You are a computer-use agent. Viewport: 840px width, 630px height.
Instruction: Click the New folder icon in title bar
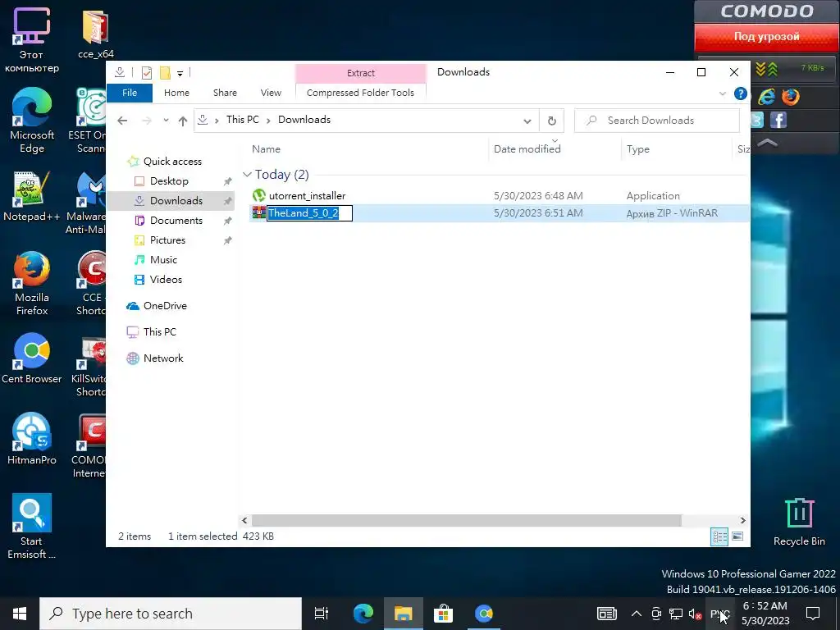[x=165, y=72]
